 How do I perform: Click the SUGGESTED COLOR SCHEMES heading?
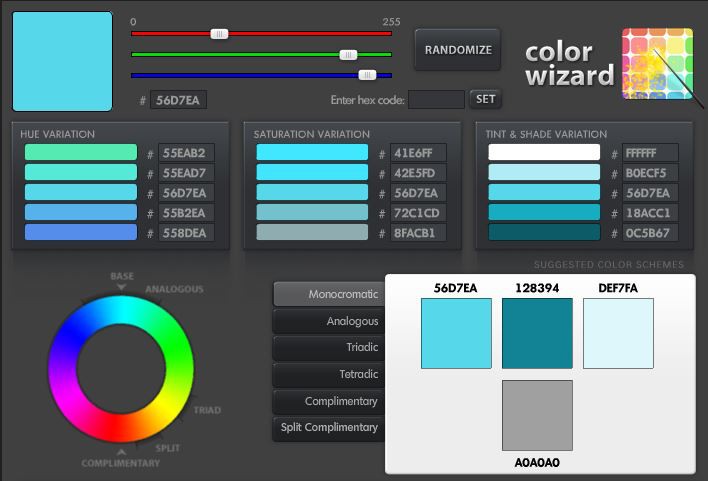(609, 265)
